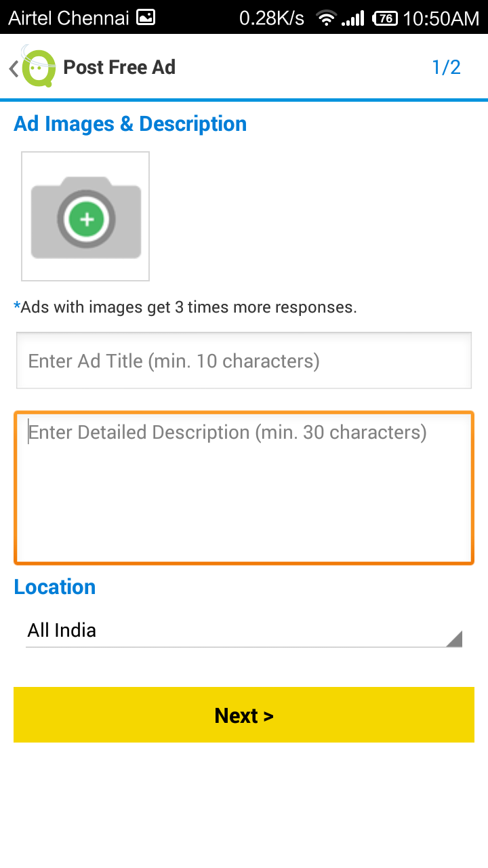Open the All India location dropdown

[244, 631]
